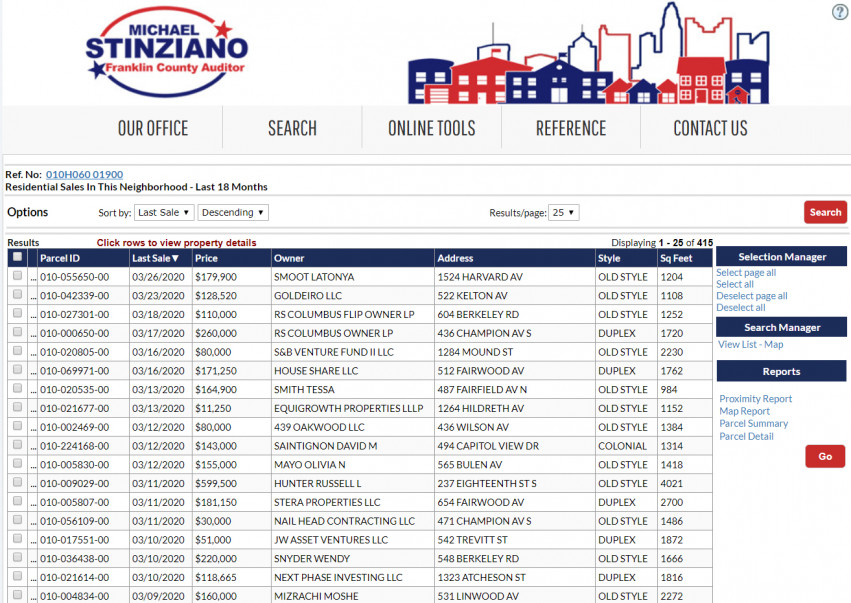Click owner MAYO OLIVIA N
The image size is (851, 603).
(309, 465)
